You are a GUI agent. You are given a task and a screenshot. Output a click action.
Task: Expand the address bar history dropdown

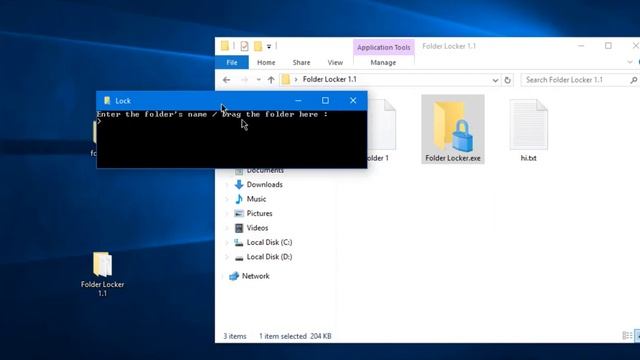pos(495,80)
